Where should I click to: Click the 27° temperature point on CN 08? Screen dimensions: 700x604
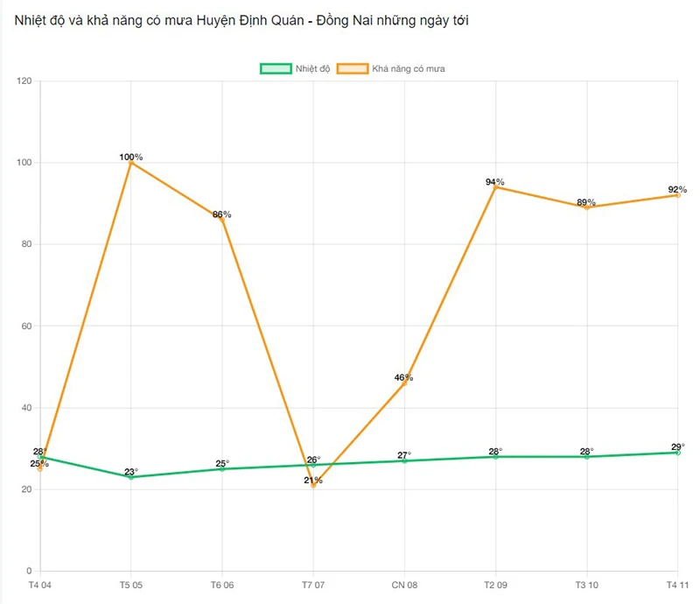404,460
